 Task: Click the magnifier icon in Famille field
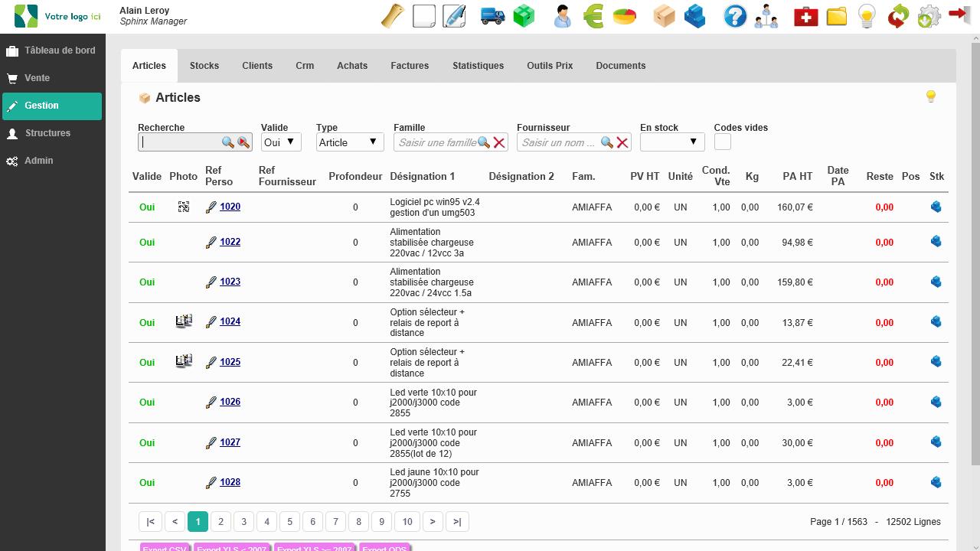pyautogui.click(x=484, y=142)
